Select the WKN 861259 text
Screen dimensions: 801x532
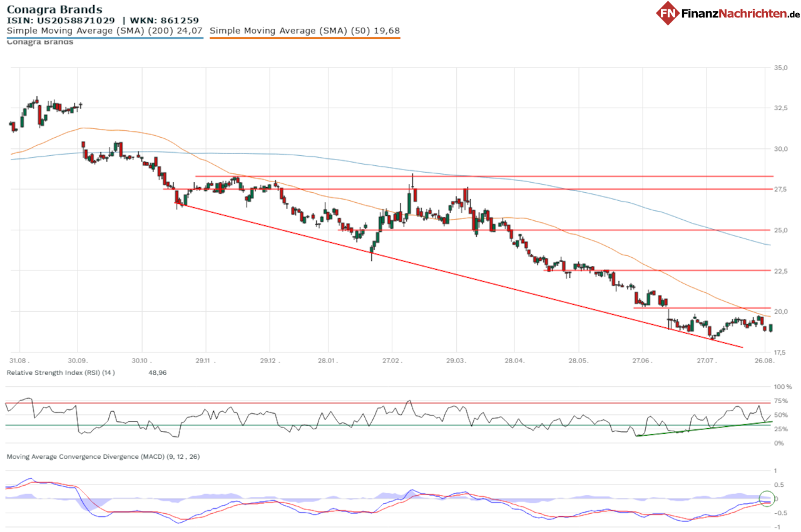(x=164, y=20)
